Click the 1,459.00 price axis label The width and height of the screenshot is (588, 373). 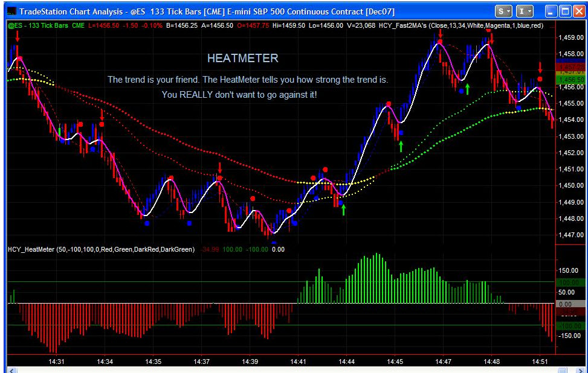click(571, 37)
